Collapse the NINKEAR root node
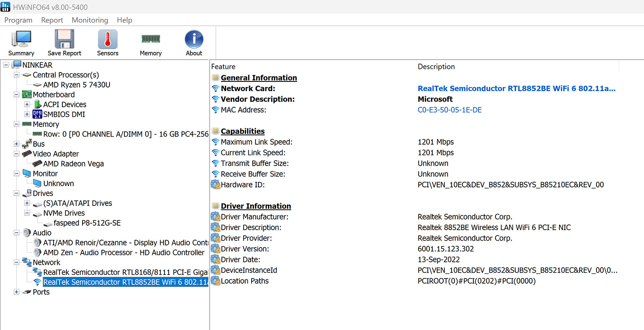The image size is (644, 330). click(6, 65)
